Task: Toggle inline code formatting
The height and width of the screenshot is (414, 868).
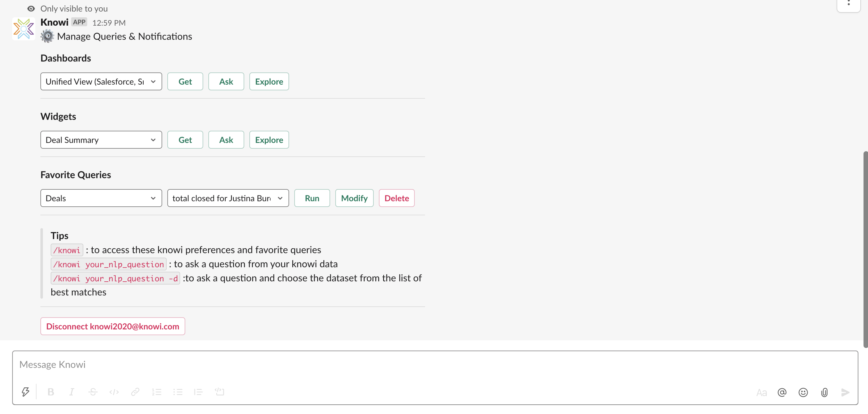Action: [x=114, y=392]
